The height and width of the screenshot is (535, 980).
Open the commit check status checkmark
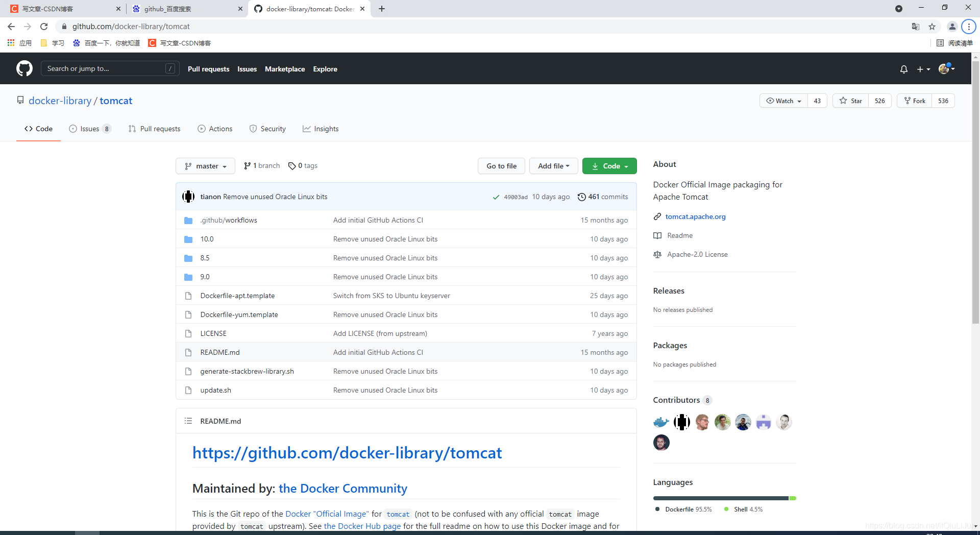pos(496,197)
